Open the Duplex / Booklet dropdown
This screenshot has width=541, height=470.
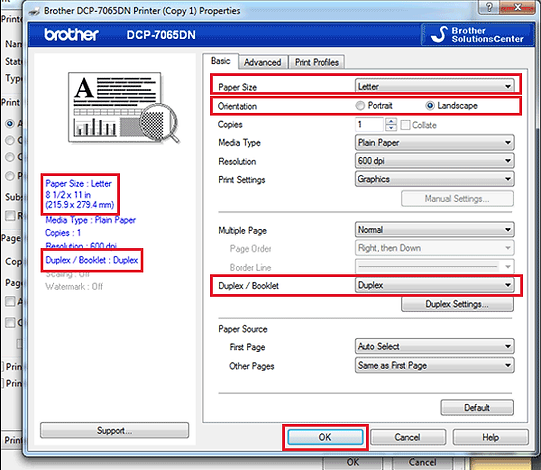pos(434,285)
